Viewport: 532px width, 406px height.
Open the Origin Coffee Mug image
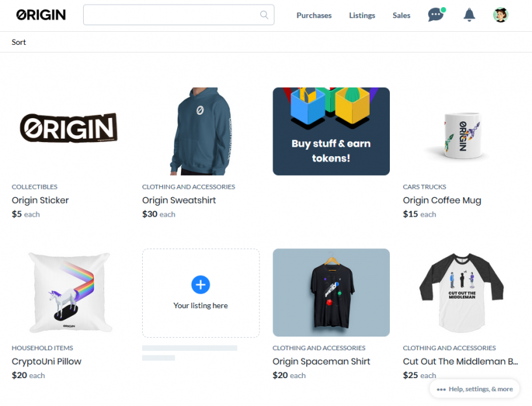[x=461, y=131]
